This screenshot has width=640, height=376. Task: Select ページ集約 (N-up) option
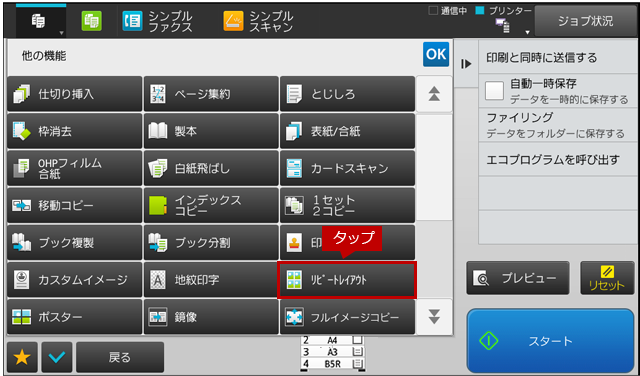[x=211, y=94]
